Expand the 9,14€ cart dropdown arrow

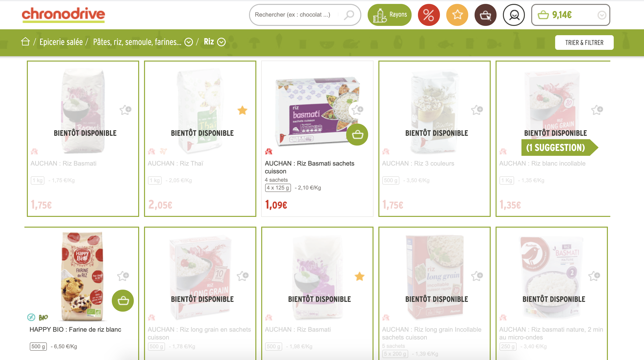[x=601, y=15]
